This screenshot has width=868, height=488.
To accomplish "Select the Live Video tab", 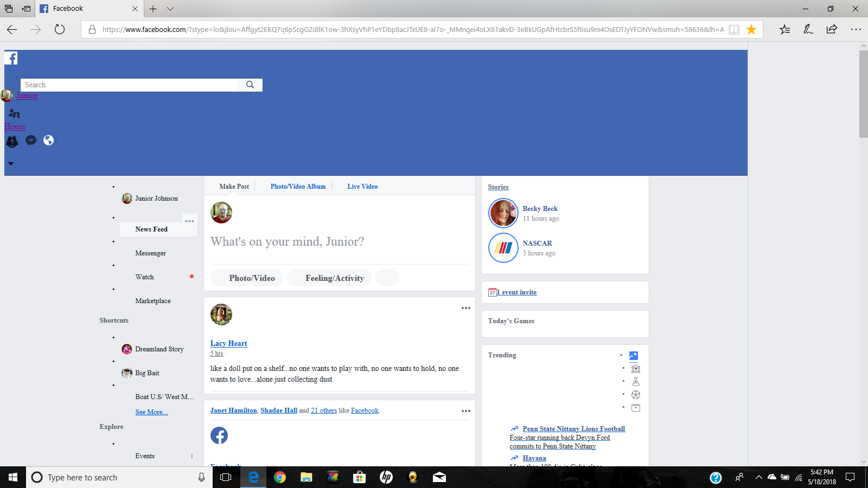I will click(x=362, y=187).
